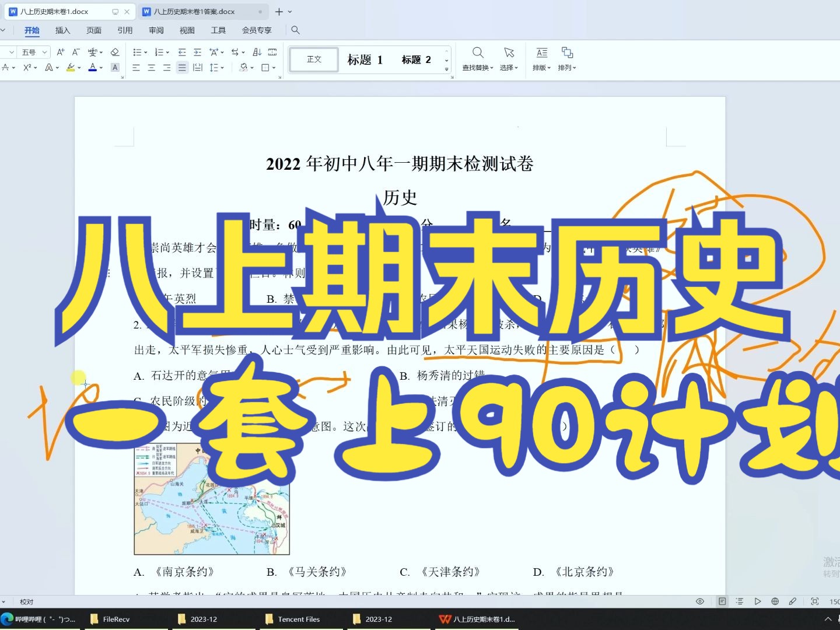Switch to 插入 ribbon tab
The image size is (840, 630).
coord(62,30)
